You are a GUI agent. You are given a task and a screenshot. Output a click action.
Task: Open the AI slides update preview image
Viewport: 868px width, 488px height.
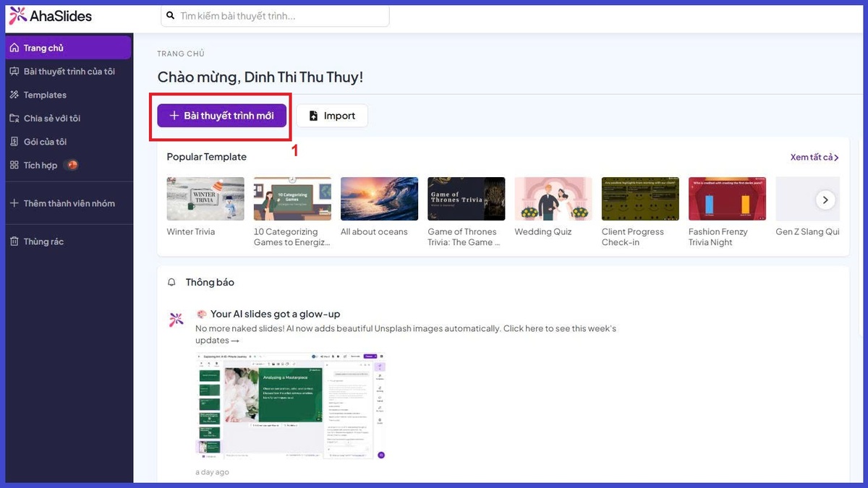point(290,406)
